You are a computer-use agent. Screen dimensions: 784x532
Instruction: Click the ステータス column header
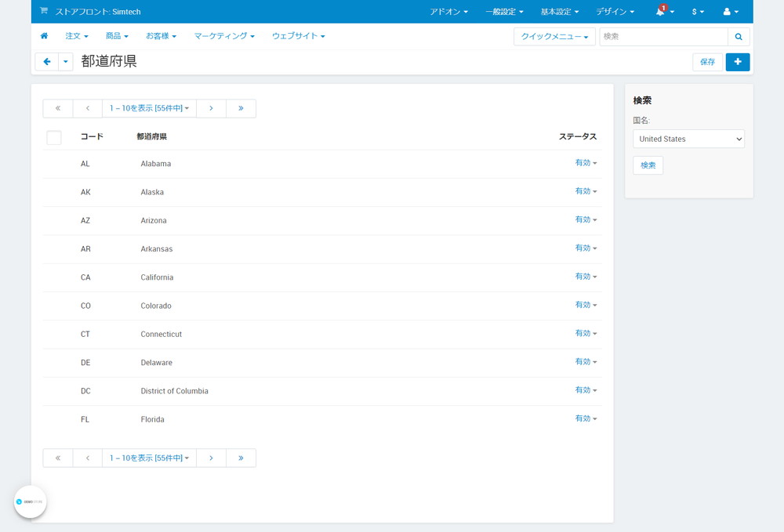(x=578, y=137)
